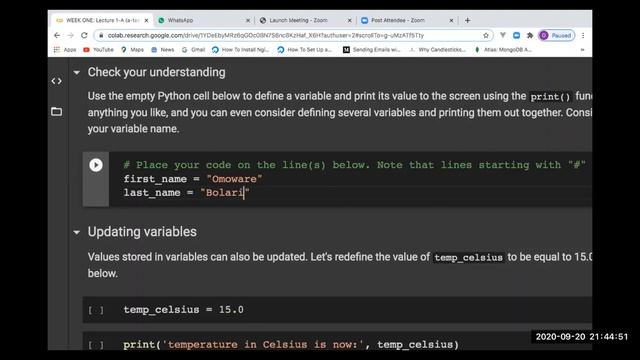Screen dimensions: 640x360
Task: Collapse the Updating variables section
Action: coord(76,232)
